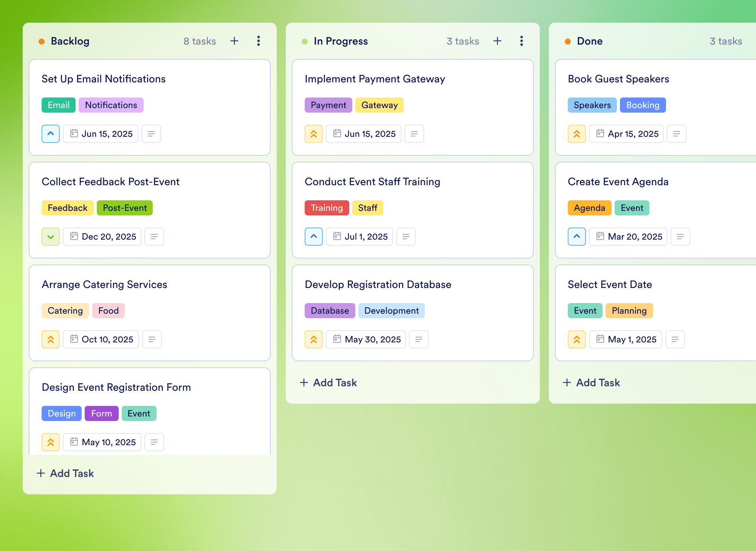Click description icon on Arrange Catering Services card
This screenshot has width=756, height=551.
click(152, 339)
